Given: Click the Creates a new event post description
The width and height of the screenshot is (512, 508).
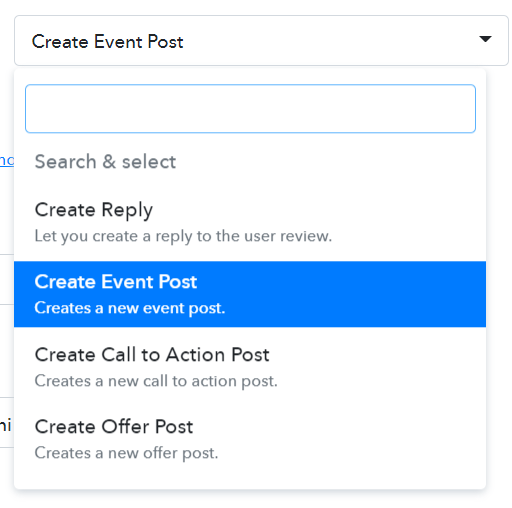Looking at the screenshot, I should pyautogui.click(x=130, y=308).
